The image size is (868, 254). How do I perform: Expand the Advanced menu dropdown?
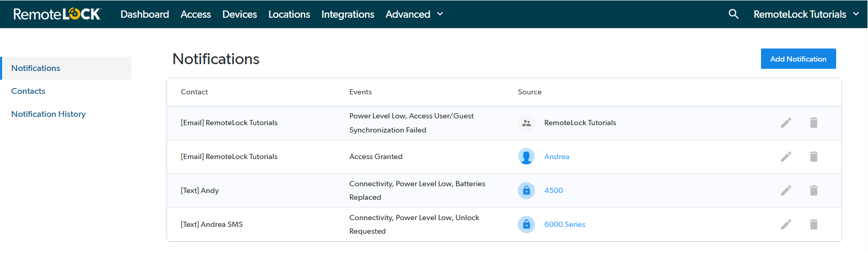click(414, 14)
